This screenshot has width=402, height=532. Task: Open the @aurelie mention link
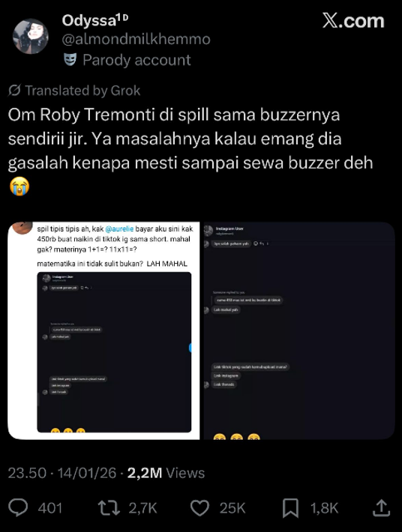pyautogui.click(x=119, y=229)
